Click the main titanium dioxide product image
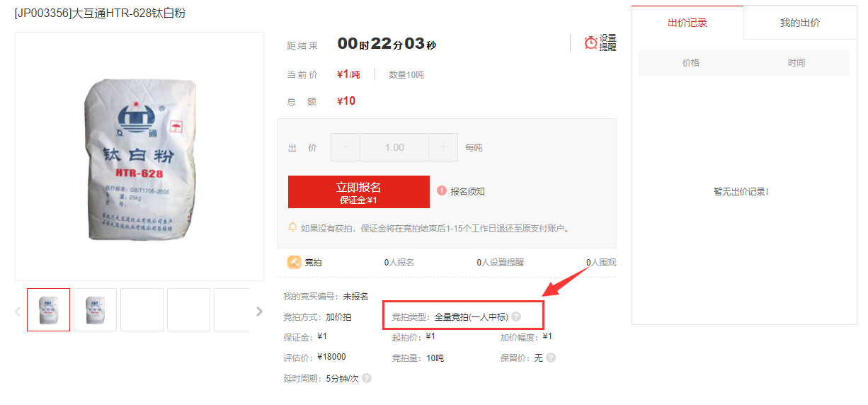868x405 pixels. pyautogui.click(x=139, y=156)
